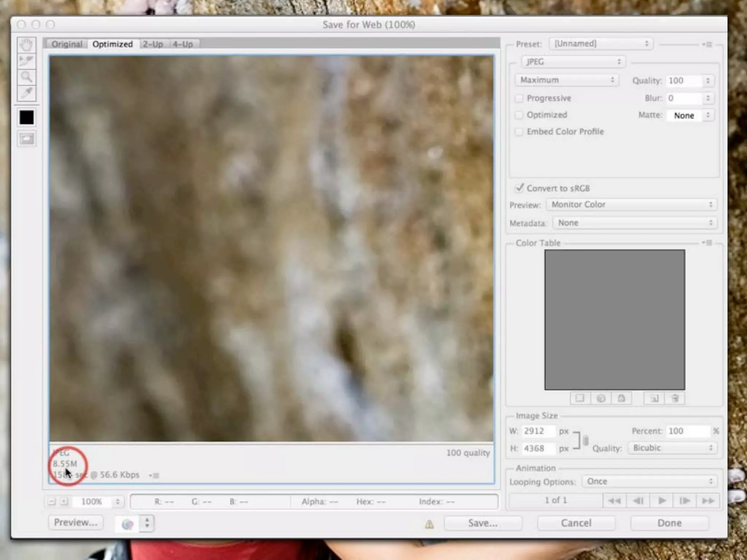Select the Slice Select tool
The image size is (747, 560).
[26, 61]
